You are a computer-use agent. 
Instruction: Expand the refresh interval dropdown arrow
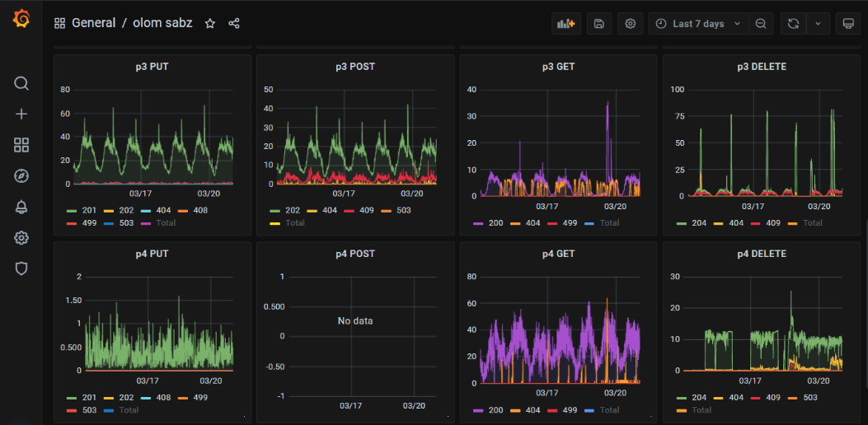818,24
